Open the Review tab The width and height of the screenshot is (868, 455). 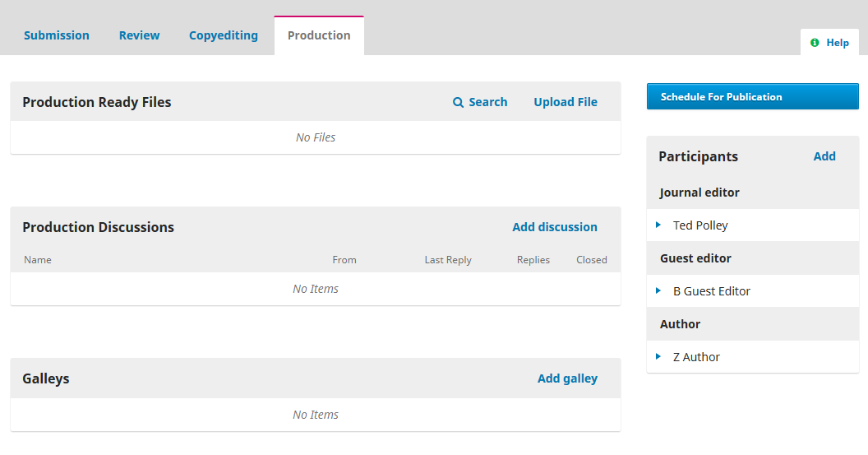tap(139, 35)
